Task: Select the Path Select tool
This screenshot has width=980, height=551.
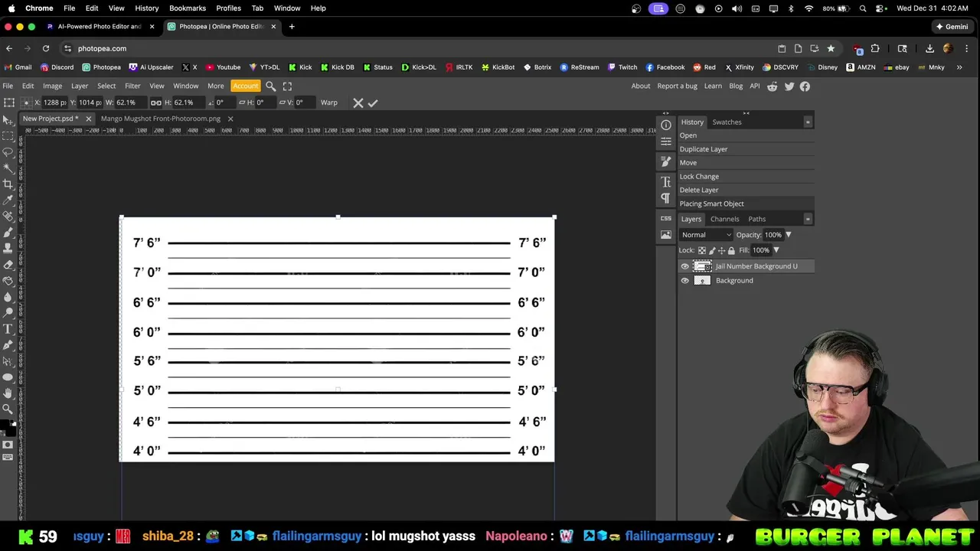Action: click(x=8, y=360)
